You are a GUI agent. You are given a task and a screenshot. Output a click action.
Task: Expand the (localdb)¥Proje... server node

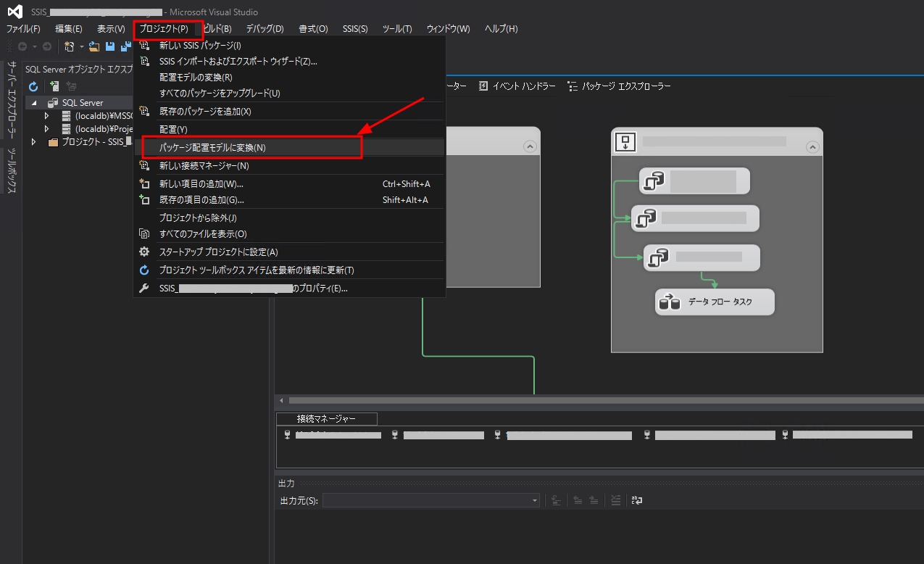click(x=46, y=129)
